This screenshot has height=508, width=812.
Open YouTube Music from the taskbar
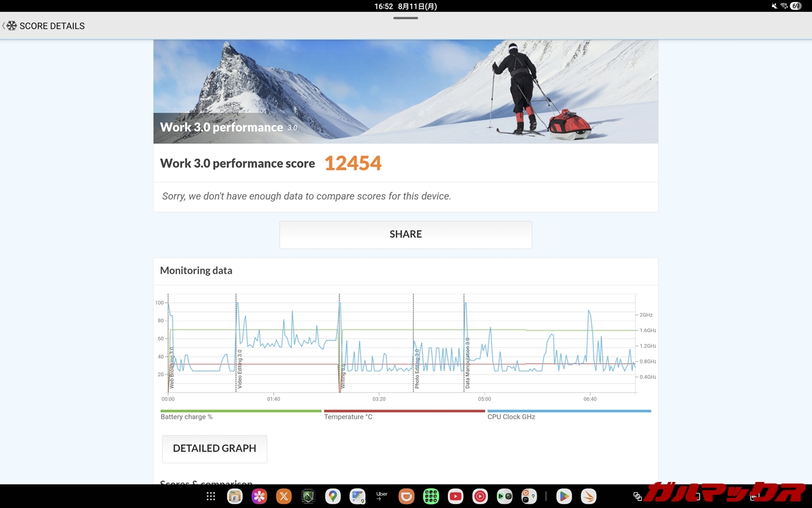point(480,497)
